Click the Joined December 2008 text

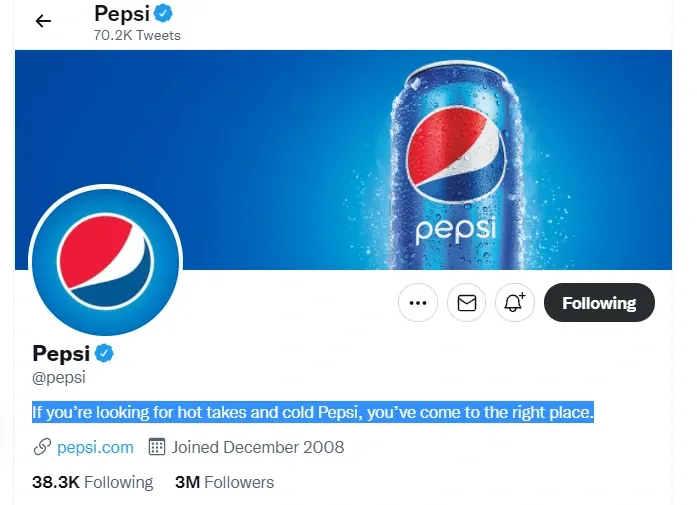(x=258, y=447)
